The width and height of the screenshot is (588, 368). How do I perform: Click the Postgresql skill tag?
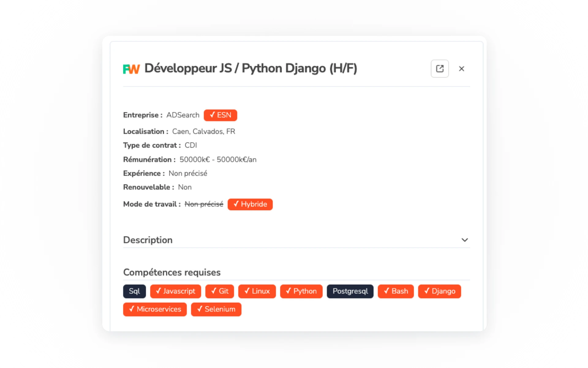tap(350, 291)
